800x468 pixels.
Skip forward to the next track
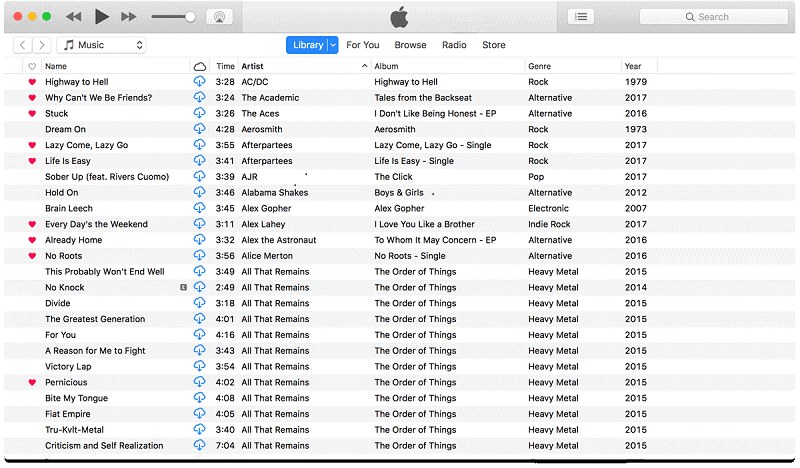(129, 17)
